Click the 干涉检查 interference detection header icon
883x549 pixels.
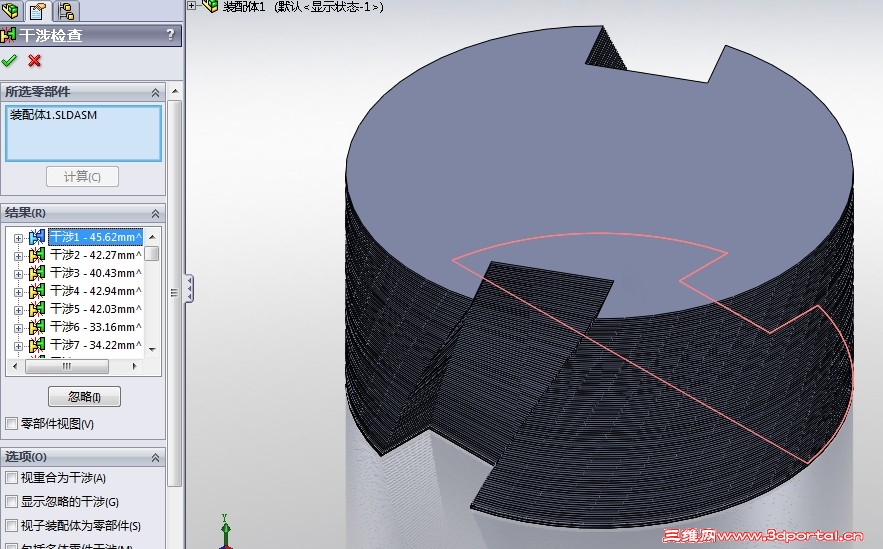click(8, 35)
